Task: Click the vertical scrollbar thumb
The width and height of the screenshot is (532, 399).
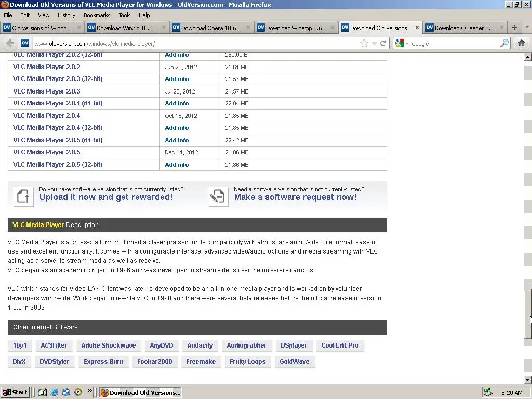Action: 528,314
